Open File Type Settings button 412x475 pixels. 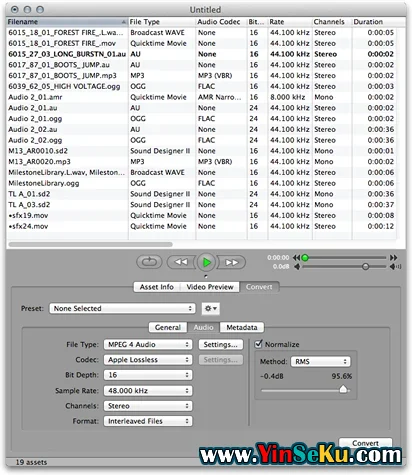point(221,344)
